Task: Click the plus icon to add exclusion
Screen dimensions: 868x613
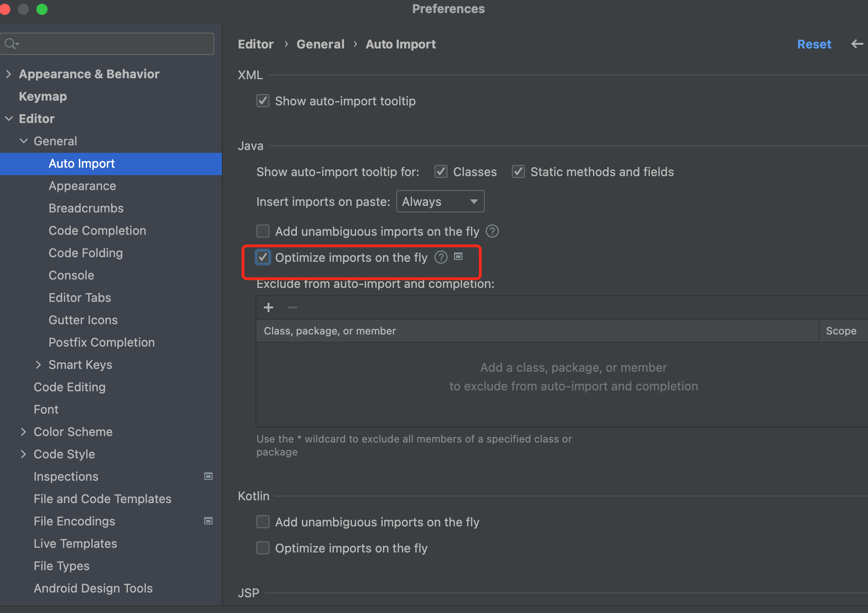Action: (269, 307)
